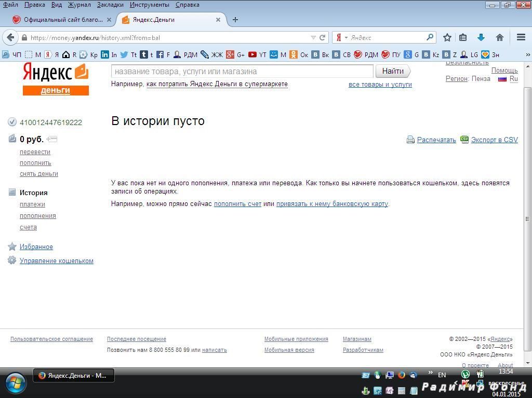
Task: Go back using the browser back arrow
Action: click(x=10, y=37)
